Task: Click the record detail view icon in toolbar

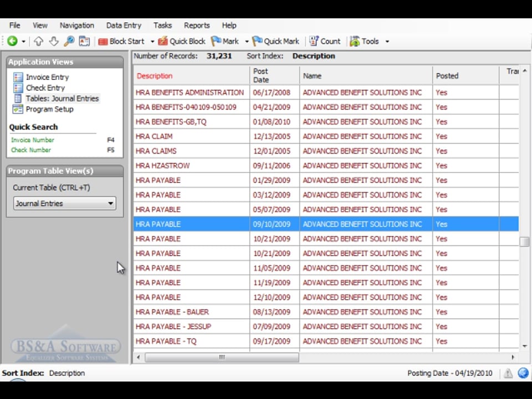Action: (84, 41)
